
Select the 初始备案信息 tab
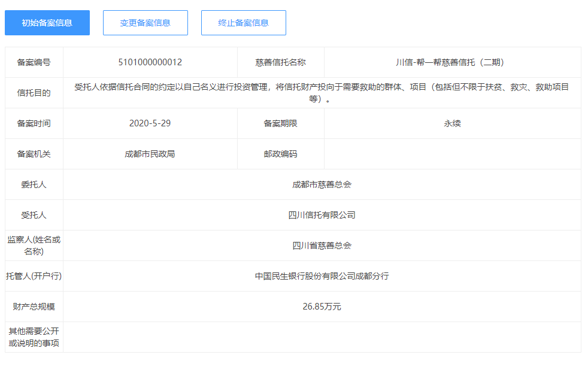coord(47,23)
